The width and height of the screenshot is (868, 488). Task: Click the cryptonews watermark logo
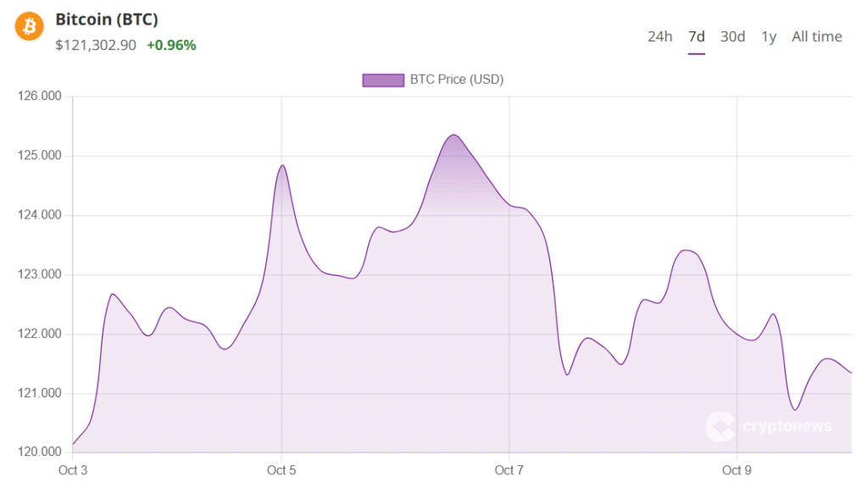coord(769,426)
